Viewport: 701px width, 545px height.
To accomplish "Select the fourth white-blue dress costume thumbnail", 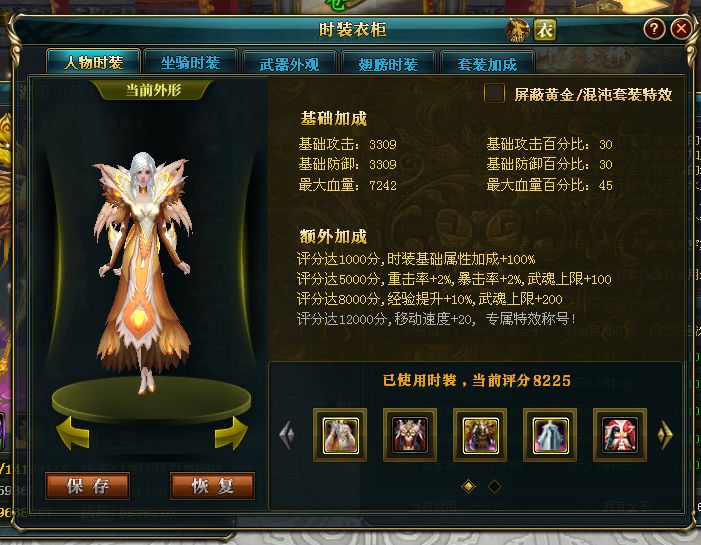I will 550,435.
